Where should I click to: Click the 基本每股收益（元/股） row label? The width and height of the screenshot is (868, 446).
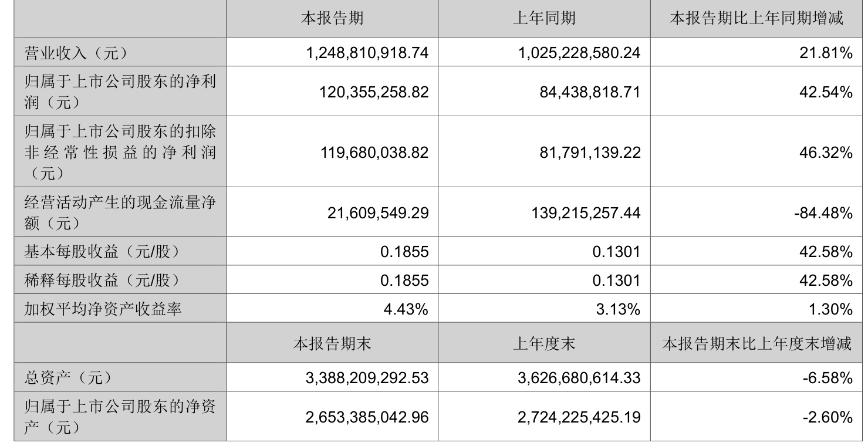pos(101,252)
